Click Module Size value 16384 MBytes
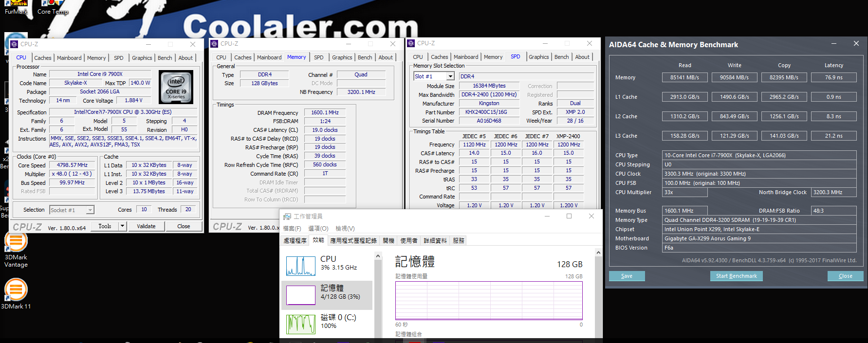 tap(489, 86)
